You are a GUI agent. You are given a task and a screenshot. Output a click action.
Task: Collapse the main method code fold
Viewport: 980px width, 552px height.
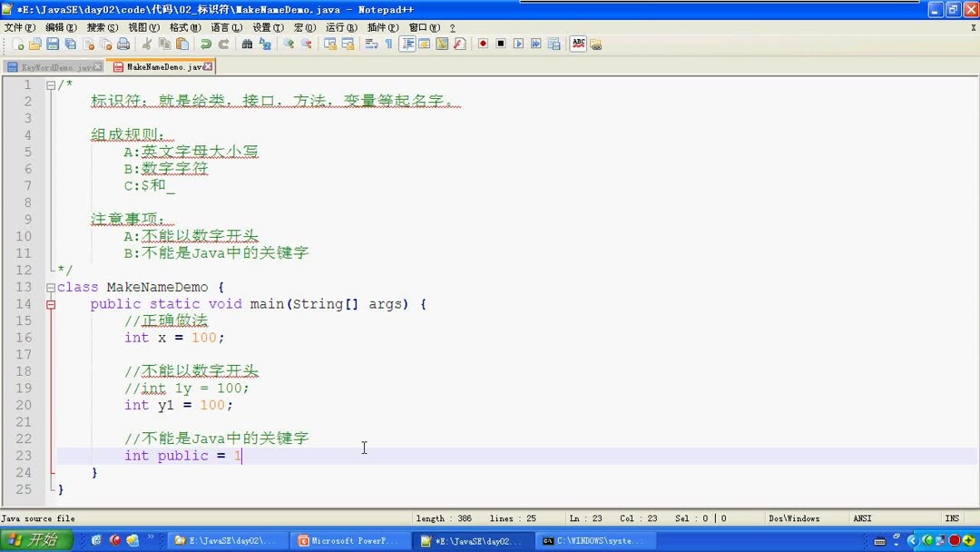pyautogui.click(x=50, y=303)
